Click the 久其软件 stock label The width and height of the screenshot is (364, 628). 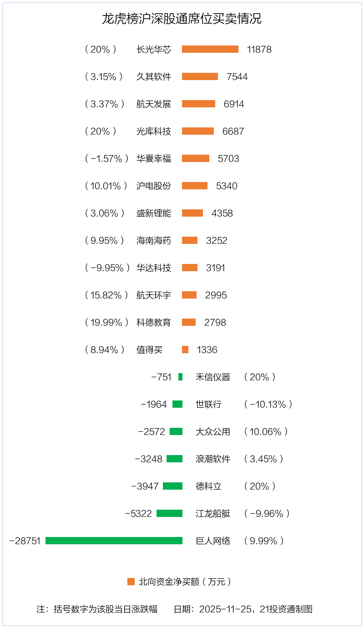(154, 76)
